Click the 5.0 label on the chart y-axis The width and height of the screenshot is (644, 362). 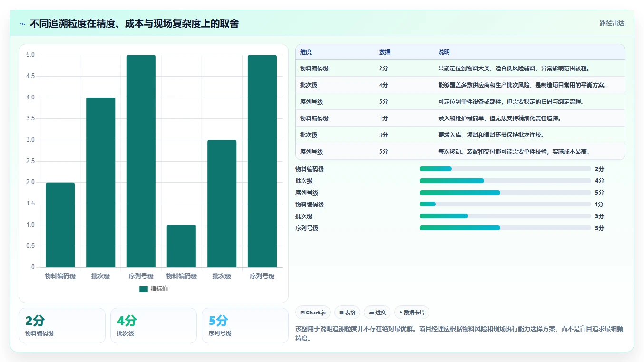(x=30, y=55)
